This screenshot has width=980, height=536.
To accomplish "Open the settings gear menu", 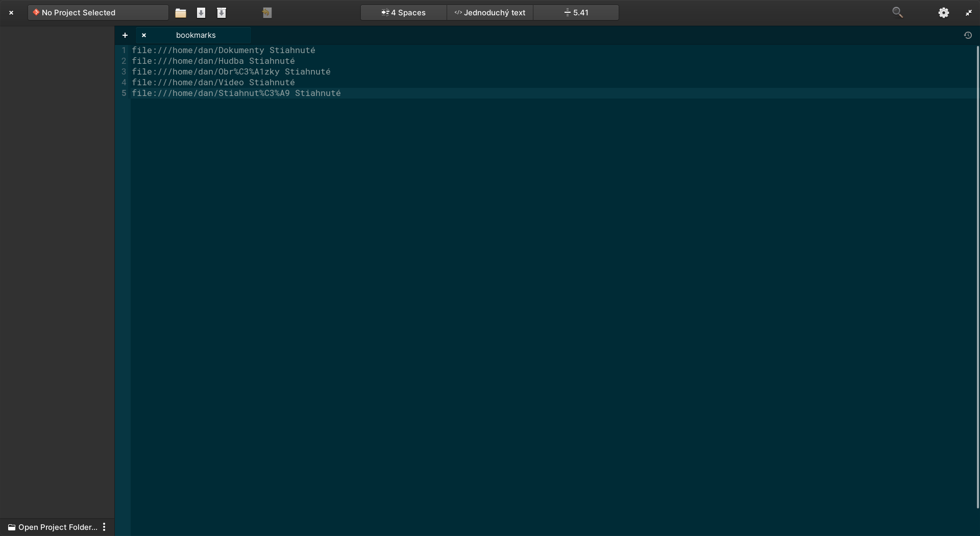I will point(944,13).
